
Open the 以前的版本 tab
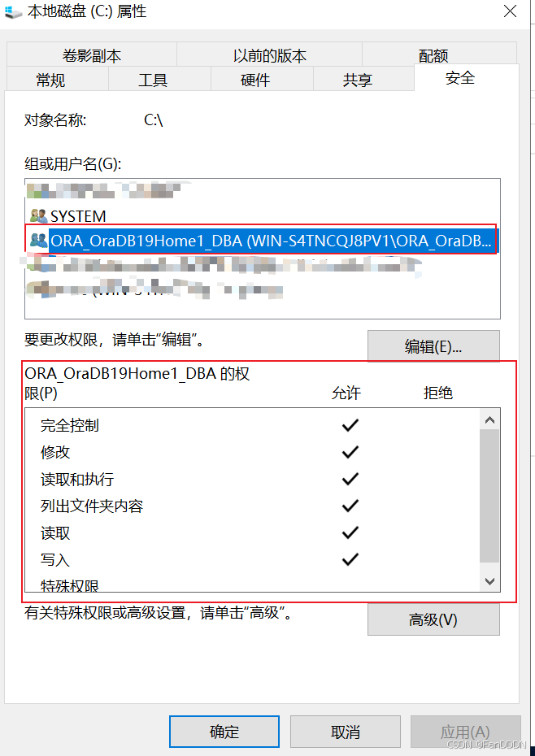pyautogui.click(x=270, y=55)
